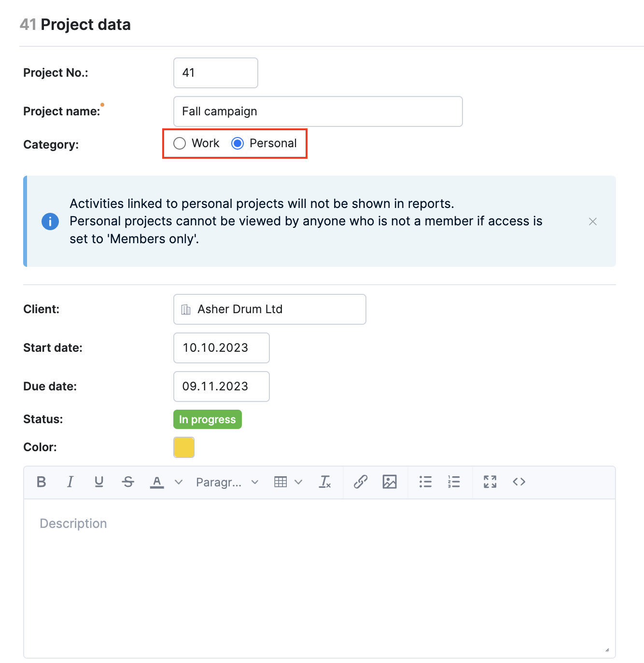Screen dimensions: 644x663
Task: Click the Fall campaign project name field
Action: [x=318, y=111]
